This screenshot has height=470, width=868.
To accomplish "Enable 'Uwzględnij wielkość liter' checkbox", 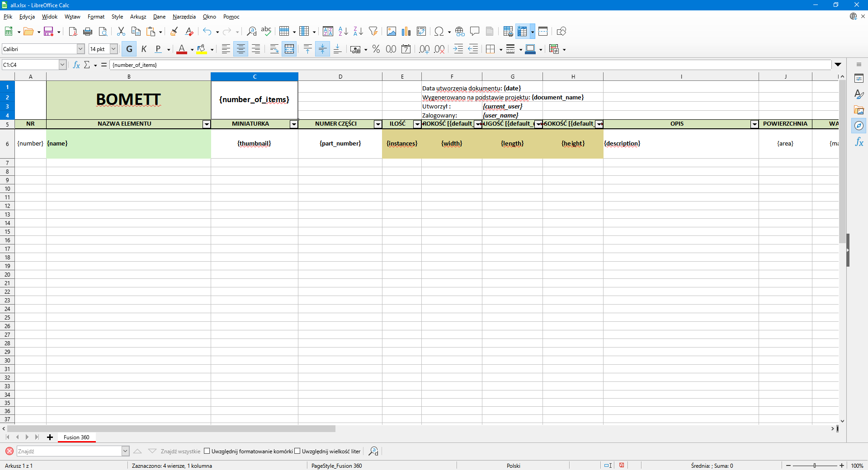I will tap(297, 451).
